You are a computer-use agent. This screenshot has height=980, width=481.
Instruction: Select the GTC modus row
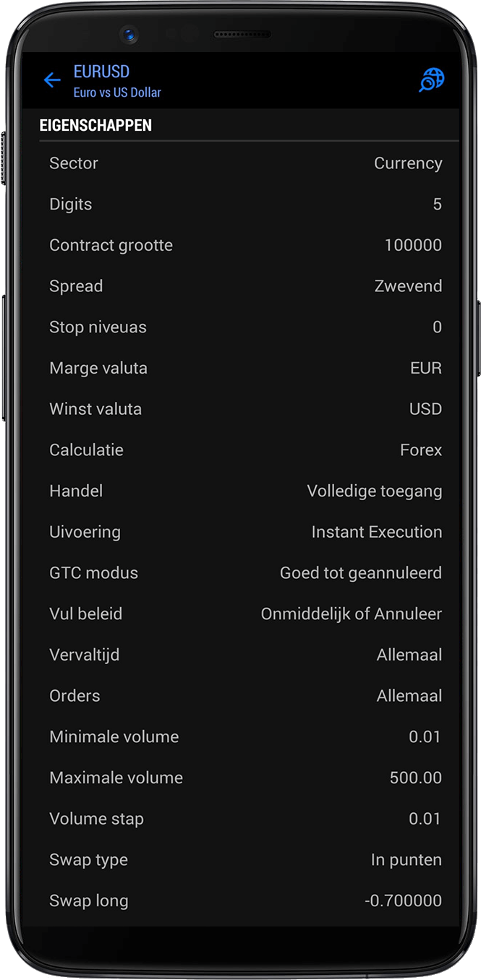(x=240, y=572)
